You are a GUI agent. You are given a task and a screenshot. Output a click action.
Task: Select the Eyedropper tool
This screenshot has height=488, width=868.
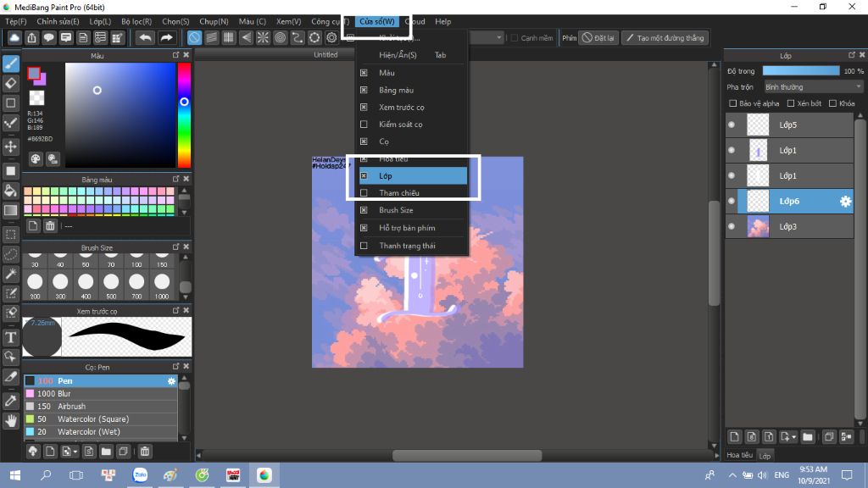(x=10, y=401)
